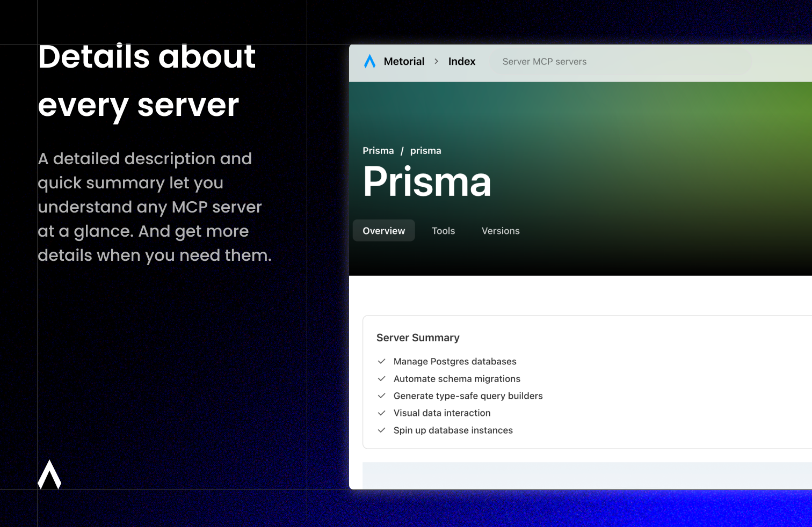Click the Metorial logo icon in header
This screenshot has height=527, width=812.
369,62
